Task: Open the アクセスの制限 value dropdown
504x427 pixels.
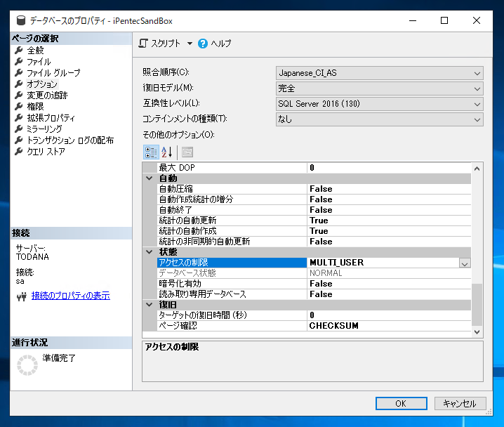Action: click(465, 263)
